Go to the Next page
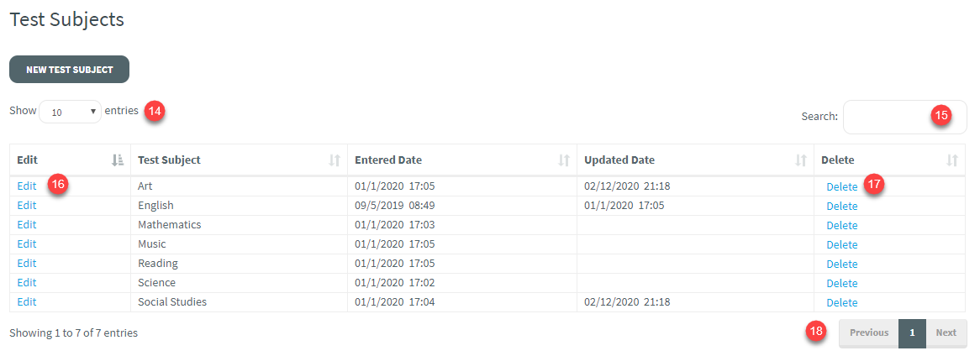This screenshot has width=980, height=356. click(x=946, y=332)
